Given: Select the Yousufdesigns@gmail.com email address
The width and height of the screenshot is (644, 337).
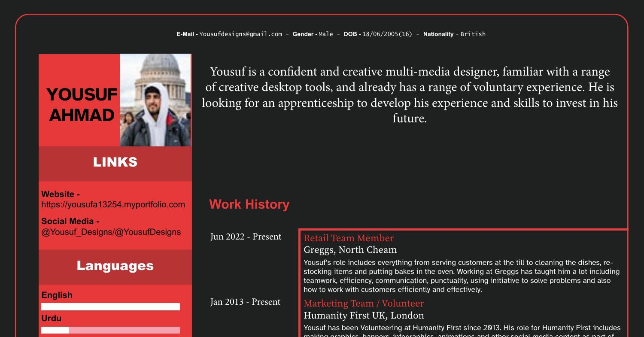Looking at the screenshot, I should point(240,34).
